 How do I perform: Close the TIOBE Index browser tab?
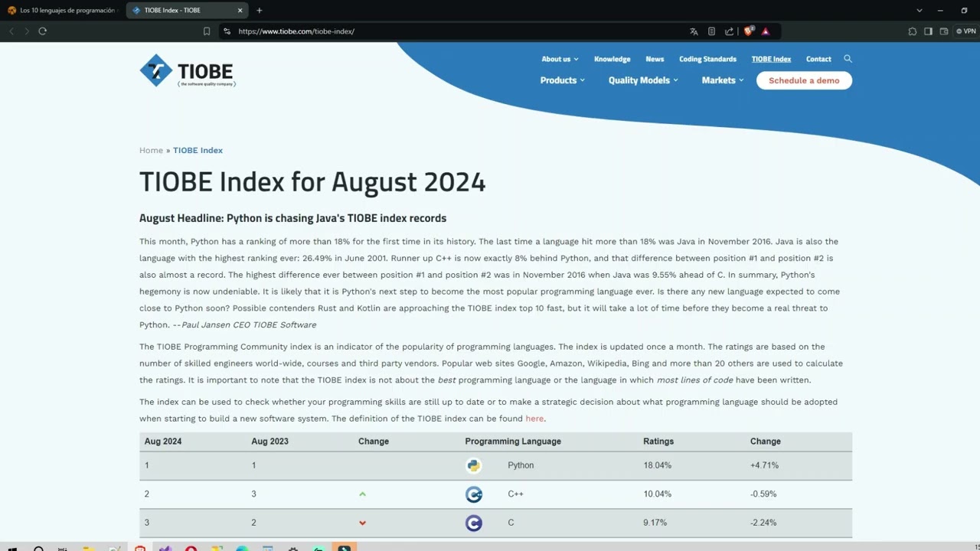tap(240, 11)
